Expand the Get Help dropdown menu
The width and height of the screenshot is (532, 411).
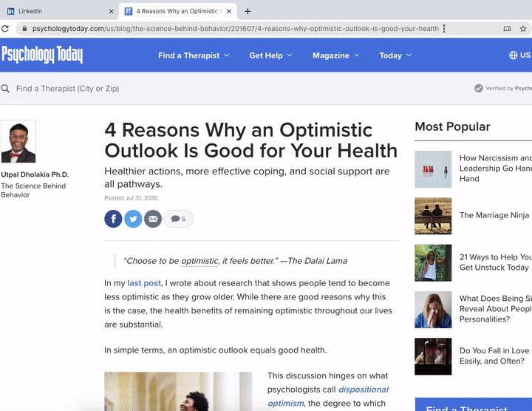pyautogui.click(x=270, y=55)
